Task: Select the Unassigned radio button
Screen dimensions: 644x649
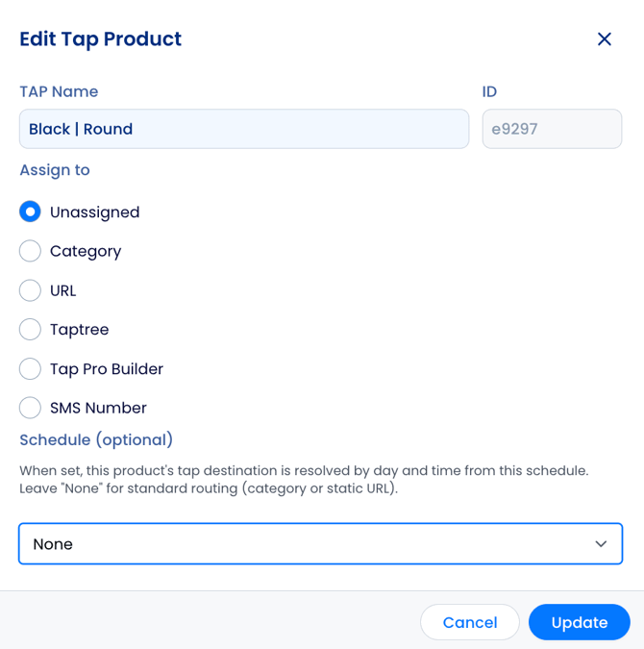Action: pyautogui.click(x=30, y=212)
